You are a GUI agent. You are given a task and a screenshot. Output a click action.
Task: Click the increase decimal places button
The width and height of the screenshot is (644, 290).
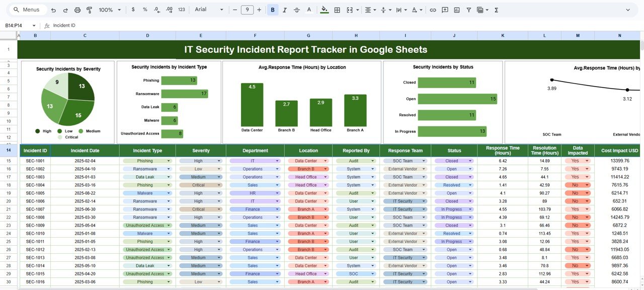[x=169, y=10]
